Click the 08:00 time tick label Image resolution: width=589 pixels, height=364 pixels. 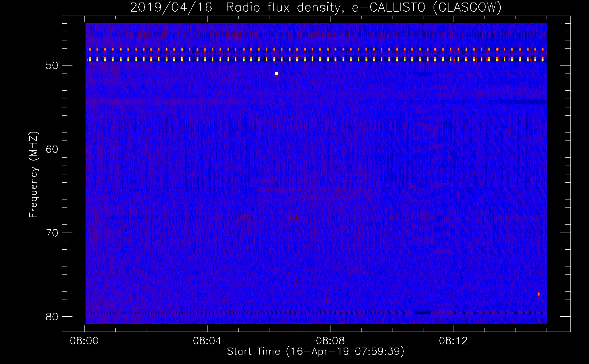[84, 341]
